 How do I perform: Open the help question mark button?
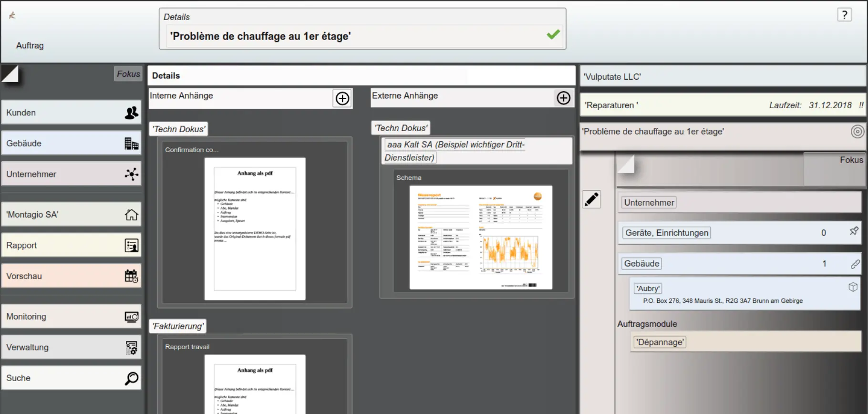(x=845, y=15)
